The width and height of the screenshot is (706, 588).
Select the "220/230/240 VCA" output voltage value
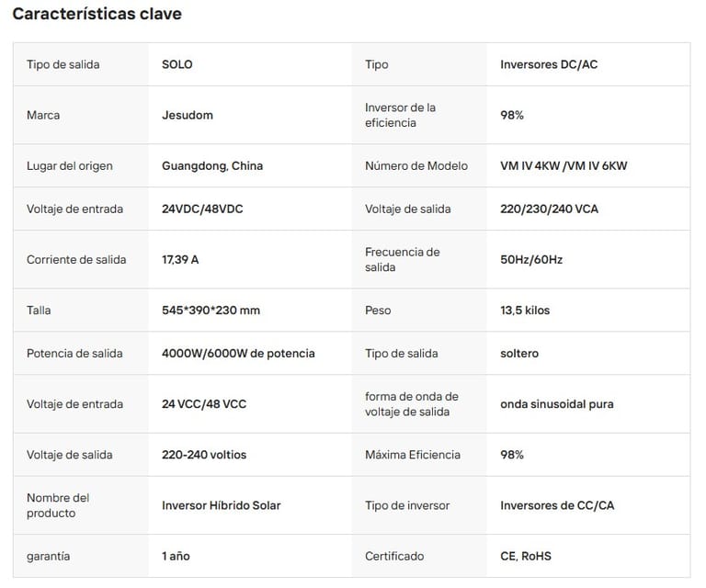(x=549, y=209)
